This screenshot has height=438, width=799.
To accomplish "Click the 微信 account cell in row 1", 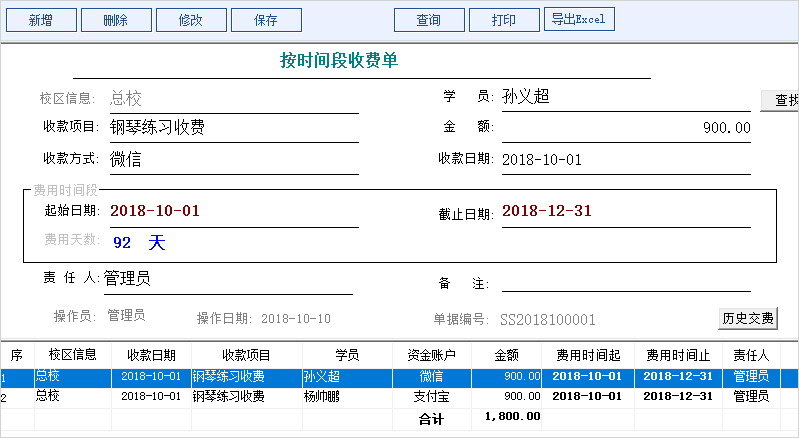I will [x=432, y=377].
